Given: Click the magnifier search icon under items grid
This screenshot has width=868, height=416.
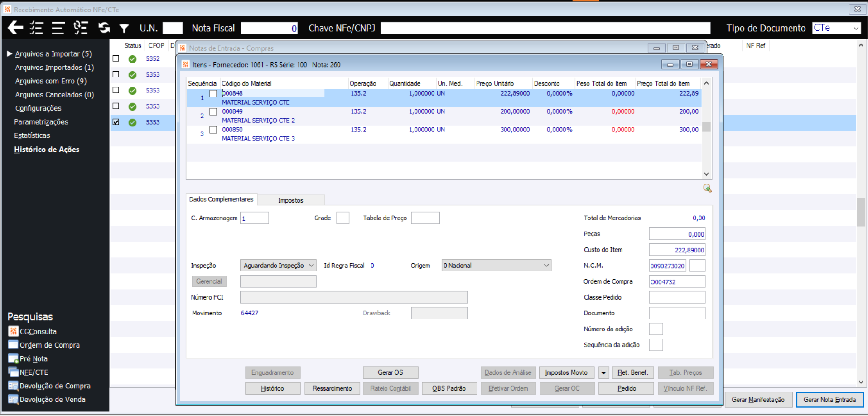Looking at the screenshot, I should (707, 188).
